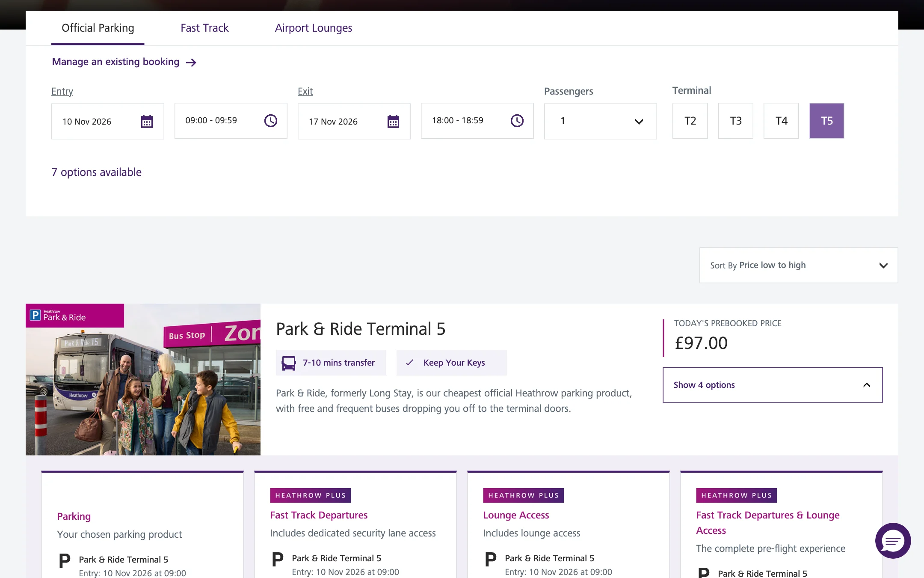This screenshot has width=924, height=578.
Task: Open the exit time 18:00 - 18:59 selector
Action: (477, 121)
